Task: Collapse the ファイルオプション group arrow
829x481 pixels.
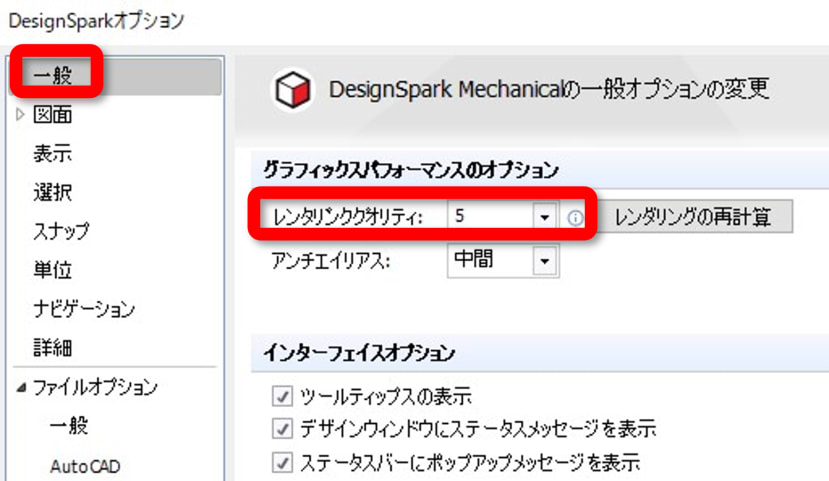Action: coord(21,387)
